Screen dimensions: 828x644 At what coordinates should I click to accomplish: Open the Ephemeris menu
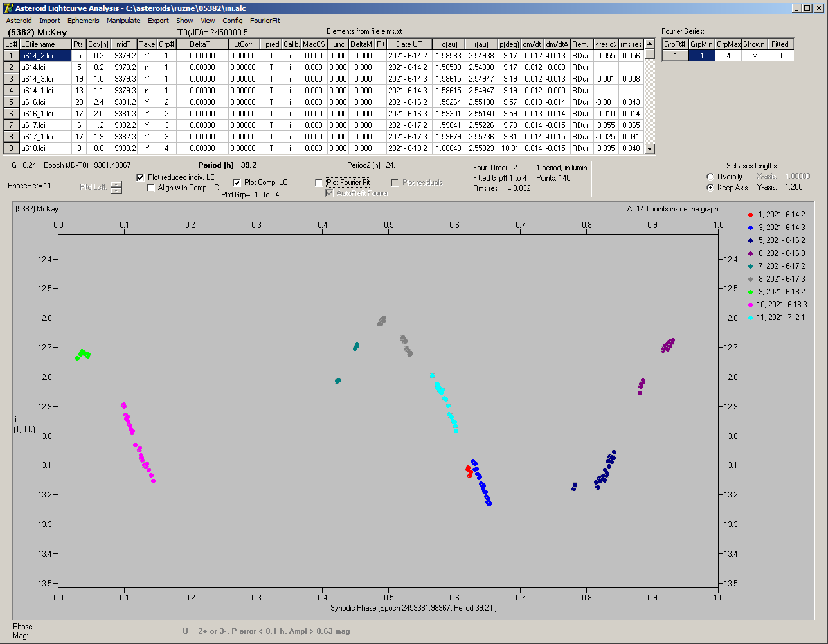pos(83,21)
